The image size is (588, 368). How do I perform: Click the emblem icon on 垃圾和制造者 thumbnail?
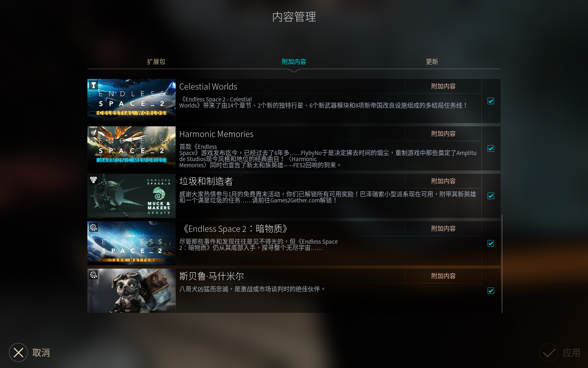click(x=94, y=180)
